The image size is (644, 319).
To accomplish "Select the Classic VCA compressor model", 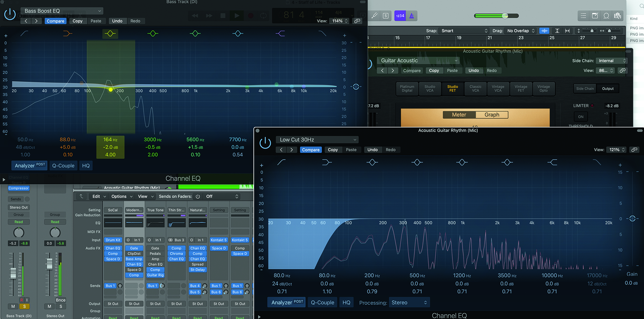I will pos(475,89).
